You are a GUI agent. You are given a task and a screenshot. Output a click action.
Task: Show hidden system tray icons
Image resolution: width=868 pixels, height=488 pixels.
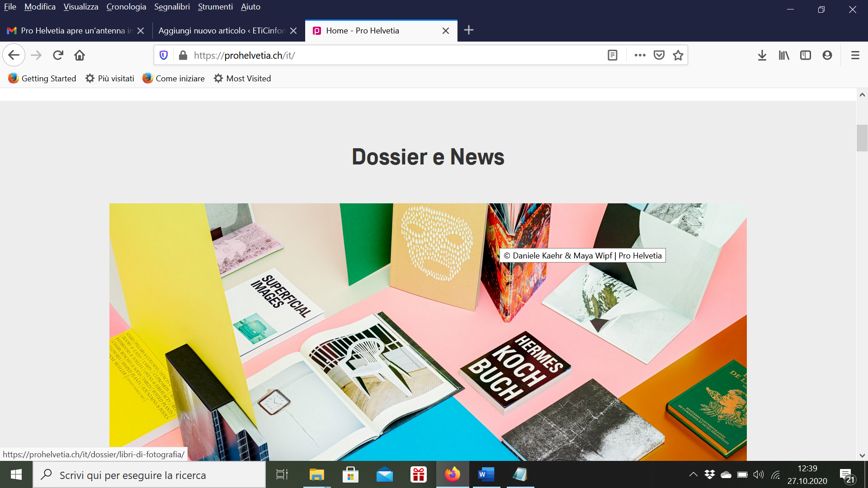pos(693,474)
